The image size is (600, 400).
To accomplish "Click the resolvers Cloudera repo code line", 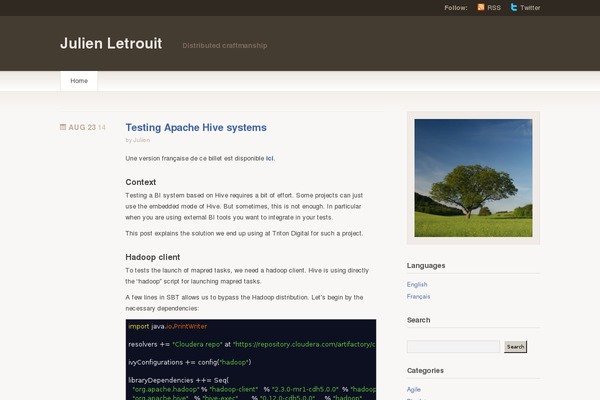I will [252, 344].
